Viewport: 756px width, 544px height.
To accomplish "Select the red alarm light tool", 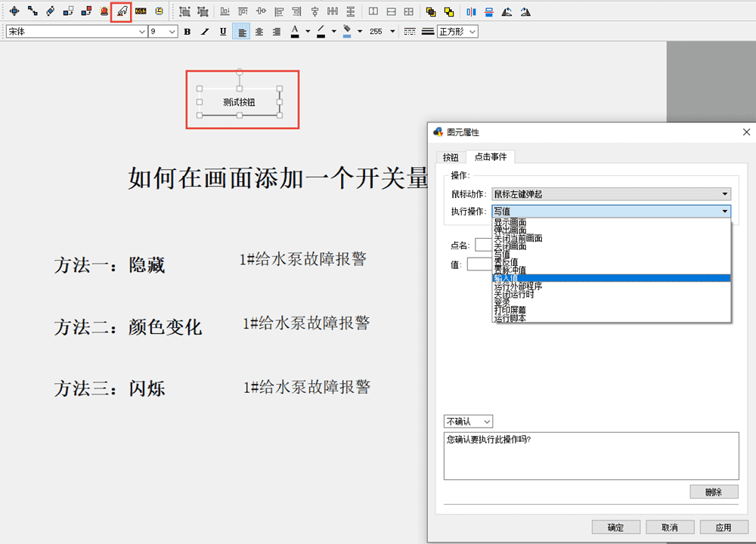I will click(x=104, y=11).
